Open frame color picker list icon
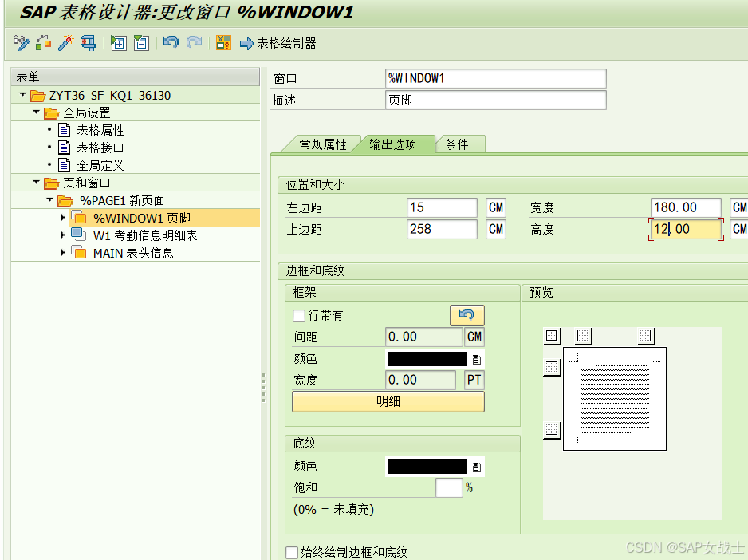 [x=476, y=360]
